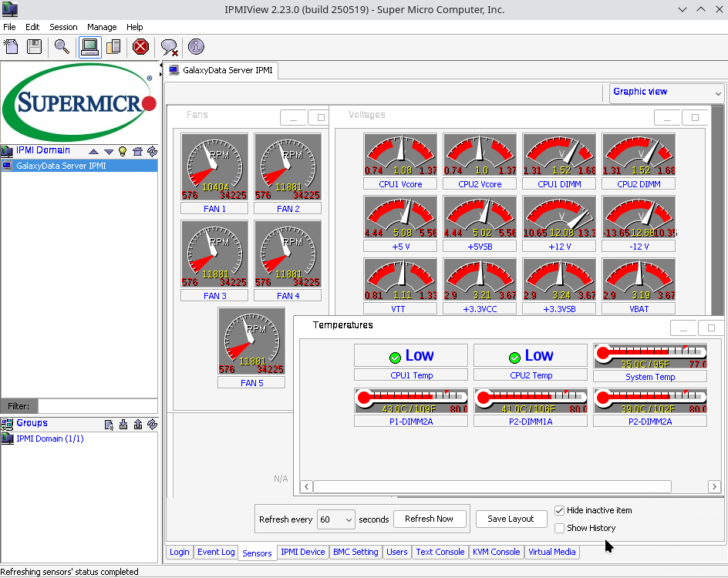Open the Edit menu

click(x=32, y=27)
